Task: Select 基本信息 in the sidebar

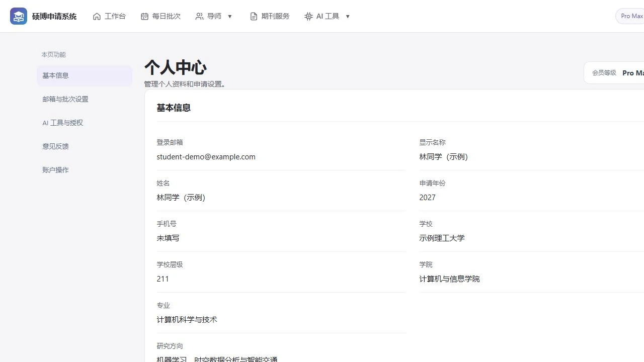Action: point(85,75)
